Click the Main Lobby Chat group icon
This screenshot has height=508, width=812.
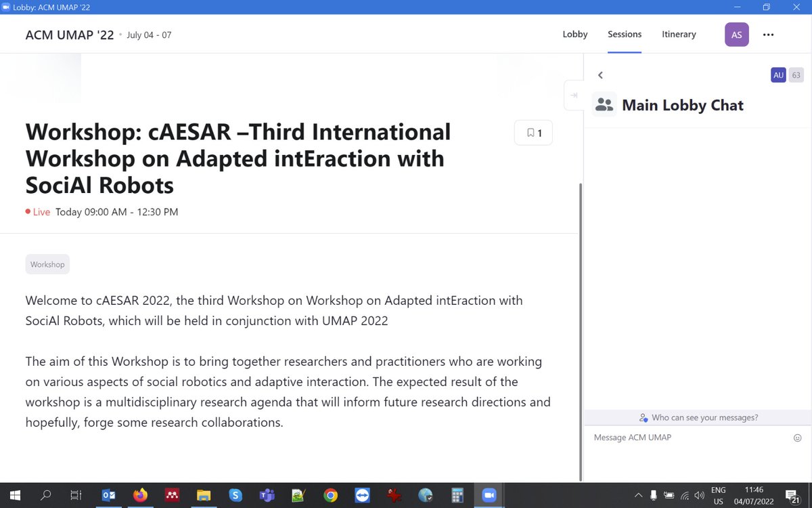[604, 105]
